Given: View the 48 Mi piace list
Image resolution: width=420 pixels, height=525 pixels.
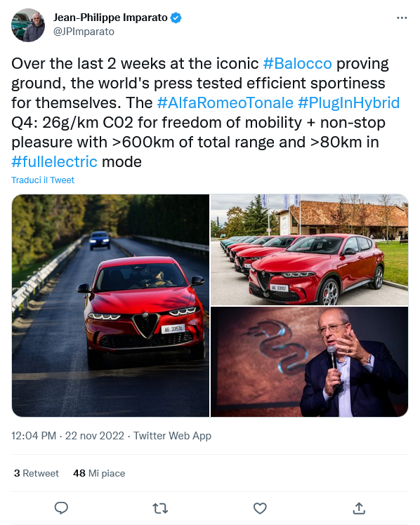Looking at the screenshot, I should coord(99,473).
